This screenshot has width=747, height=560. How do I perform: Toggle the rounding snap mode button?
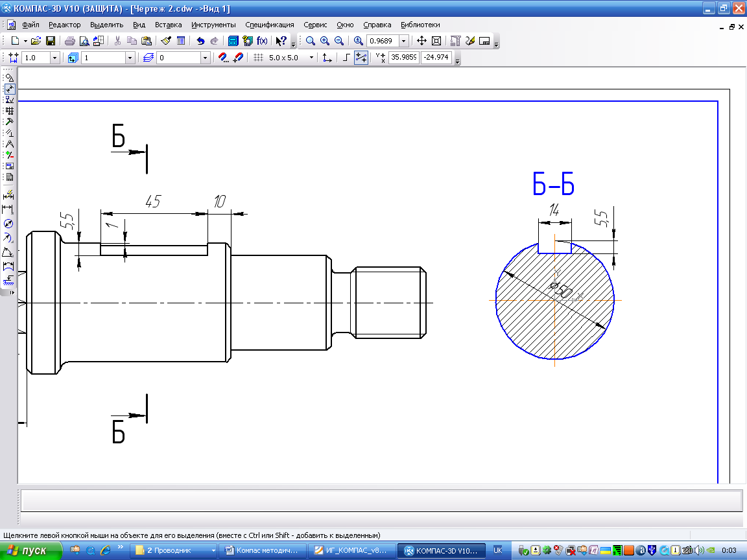361,58
